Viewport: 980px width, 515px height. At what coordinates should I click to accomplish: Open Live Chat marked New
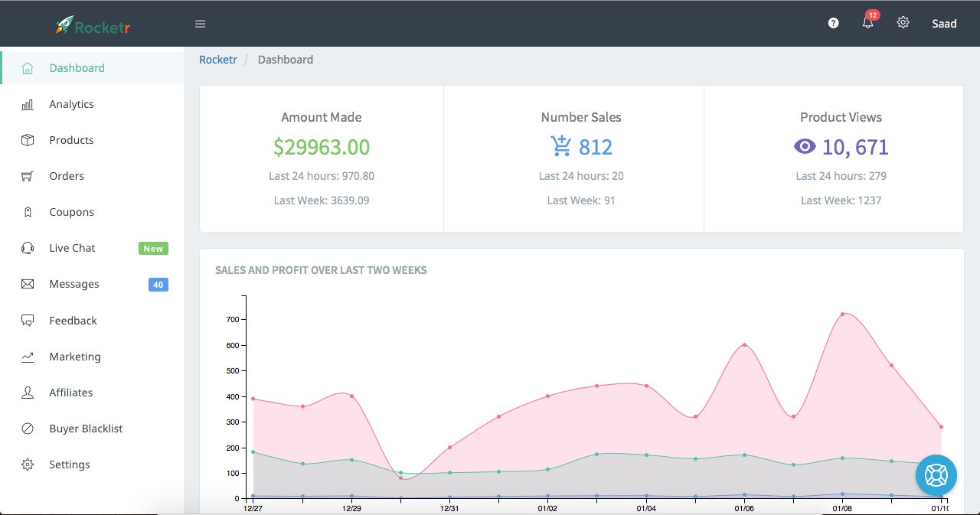pos(72,248)
